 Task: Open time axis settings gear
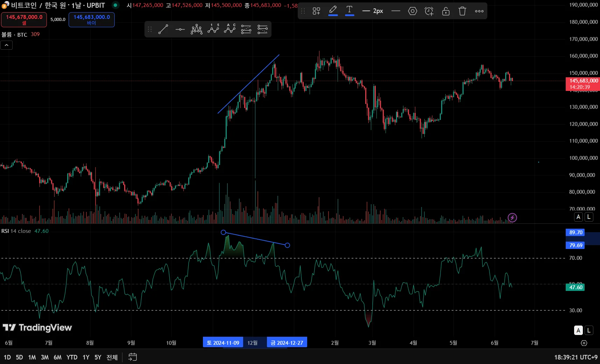point(584,343)
